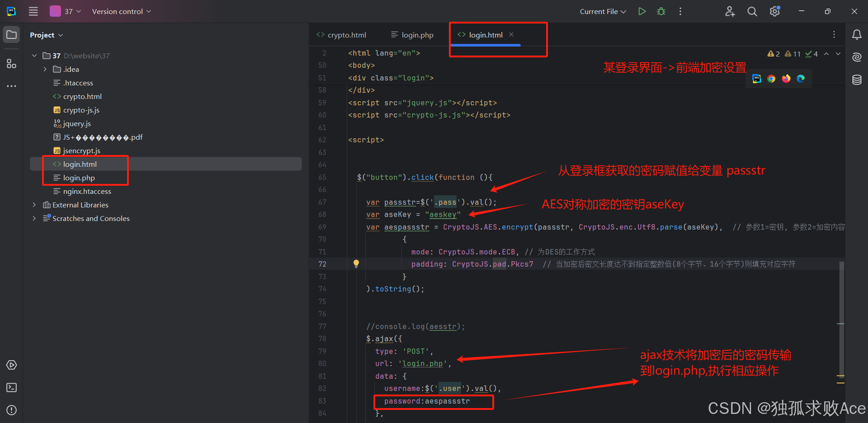
Task: Run the current file with the play icon
Action: click(x=642, y=11)
